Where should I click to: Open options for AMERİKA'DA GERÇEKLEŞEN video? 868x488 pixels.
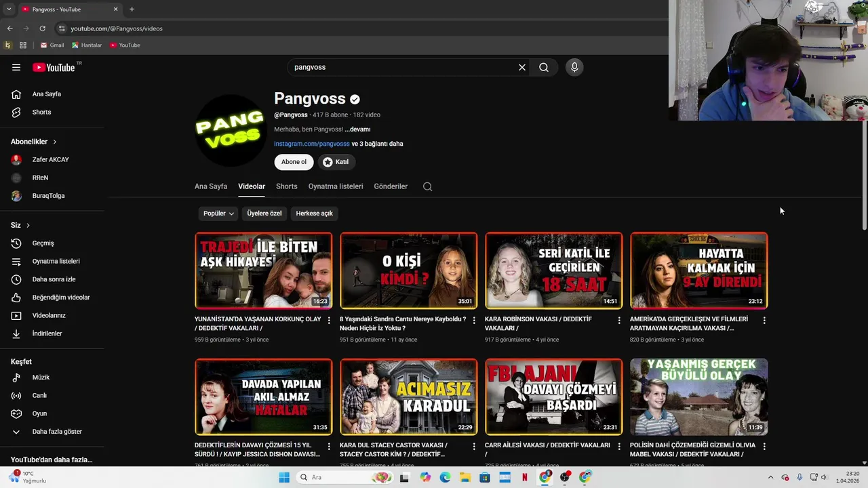pyautogui.click(x=764, y=320)
